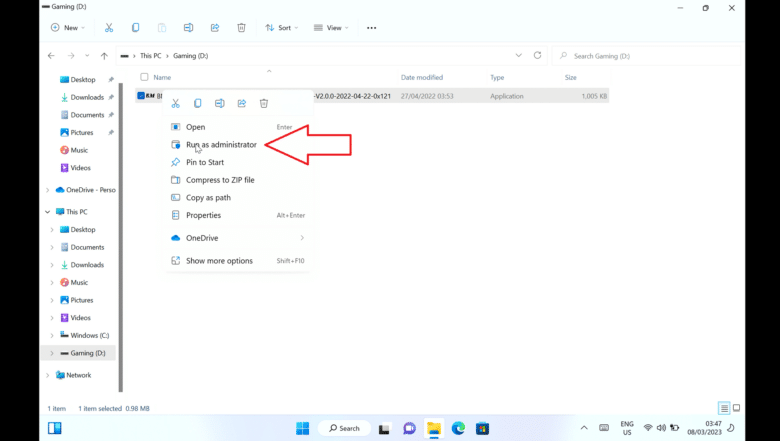Click the Rename icon in top toolbar
Screen dimensions: 780x441
click(x=188, y=28)
